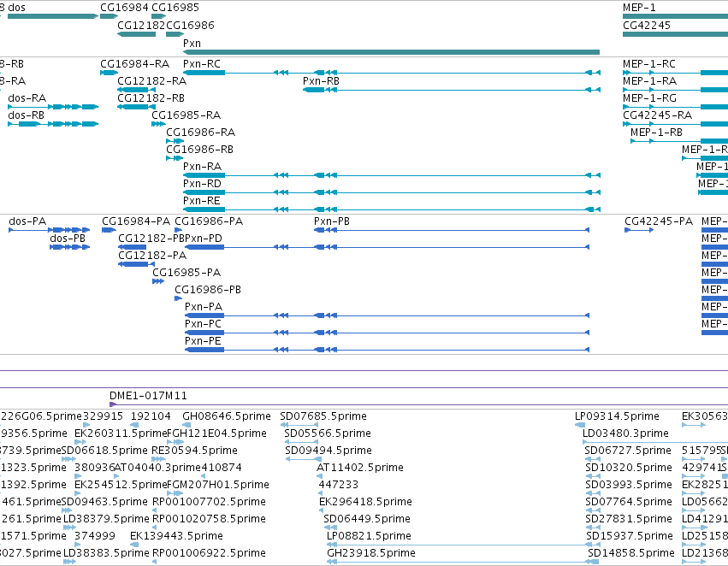Viewport: 728px width, 566px height.
Task: Click EST 'LP08821.5prime'
Action: pos(369,536)
